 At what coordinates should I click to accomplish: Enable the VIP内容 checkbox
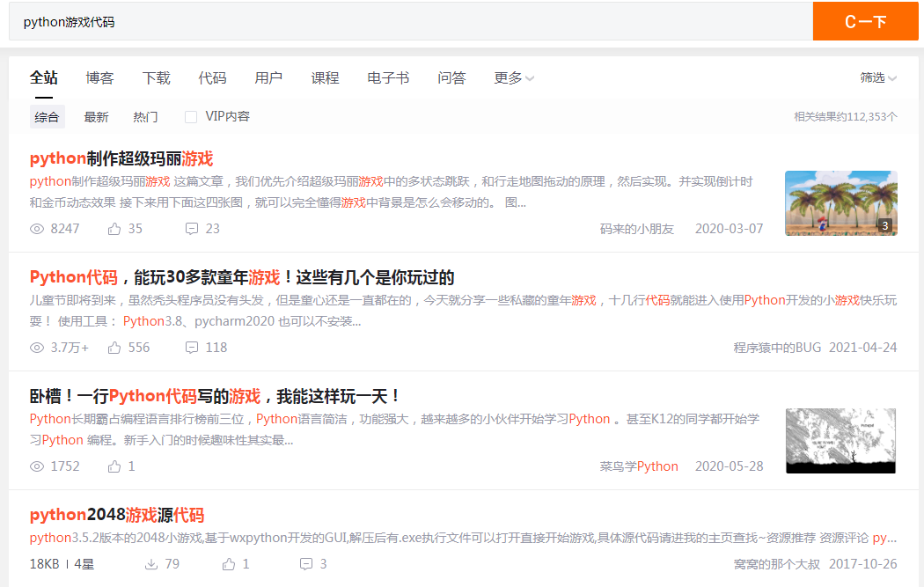click(x=191, y=117)
